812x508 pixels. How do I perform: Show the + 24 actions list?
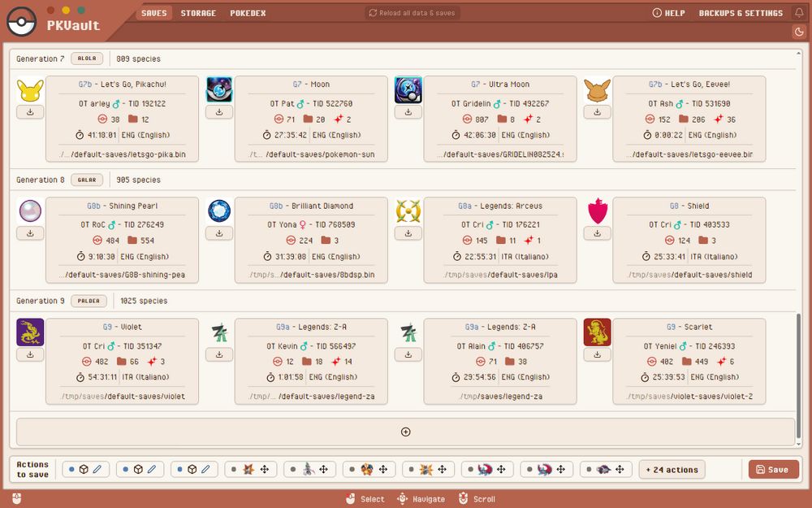coord(672,470)
